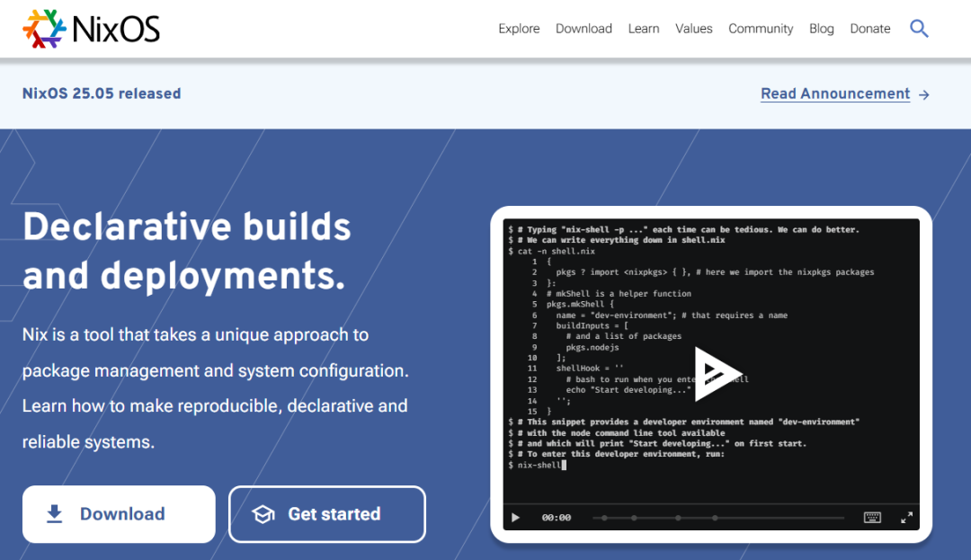The width and height of the screenshot is (971, 560).
Task: Click the "NixOS 25.05 released" banner text
Action: pyautogui.click(x=102, y=93)
